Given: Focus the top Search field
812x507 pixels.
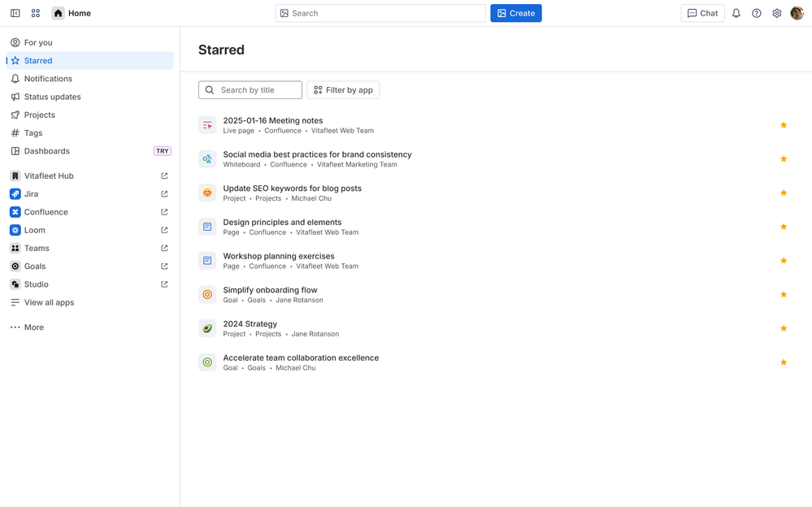Looking at the screenshot, I should [380, 14].
